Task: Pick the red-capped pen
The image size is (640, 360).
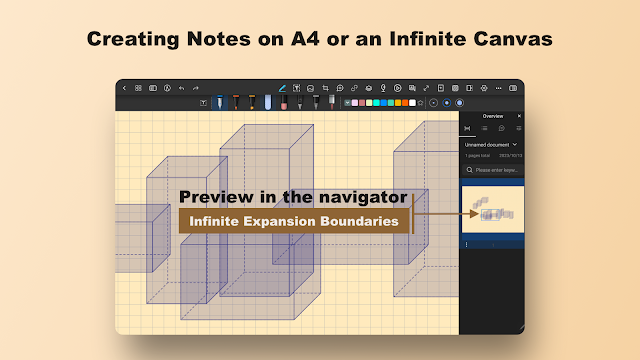Action: [236, 102]
